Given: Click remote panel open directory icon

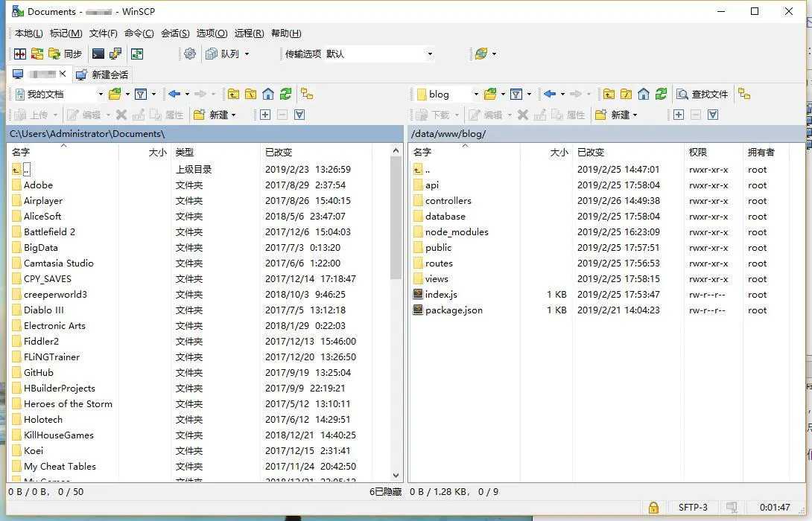Looking at the screenshot, I should click(x=490, y=95).
